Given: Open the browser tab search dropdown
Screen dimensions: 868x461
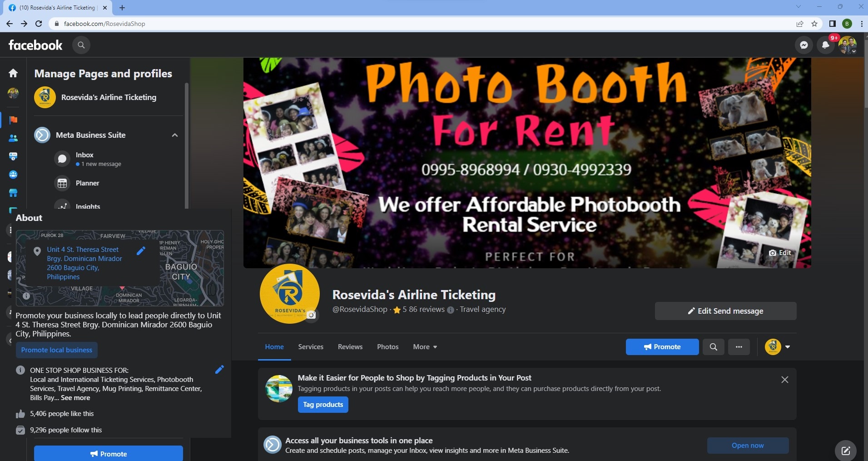Looking at the screenshot, I should [798, 7].
